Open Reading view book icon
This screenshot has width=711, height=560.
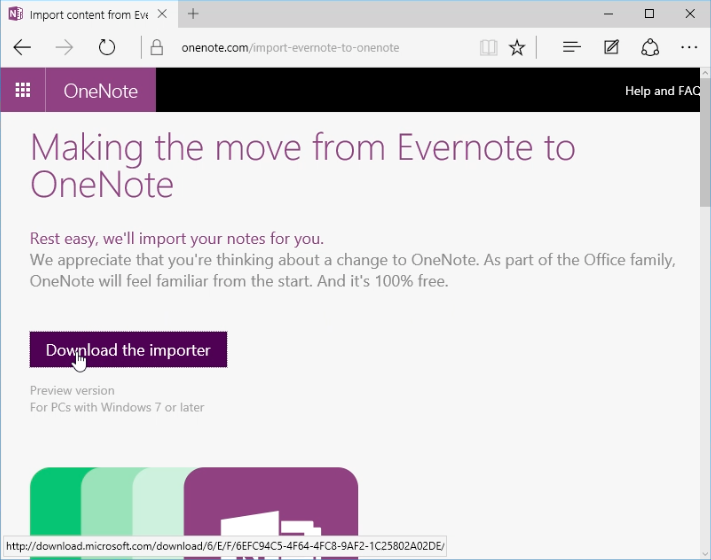pyautogui.click(x=488, y=47)
